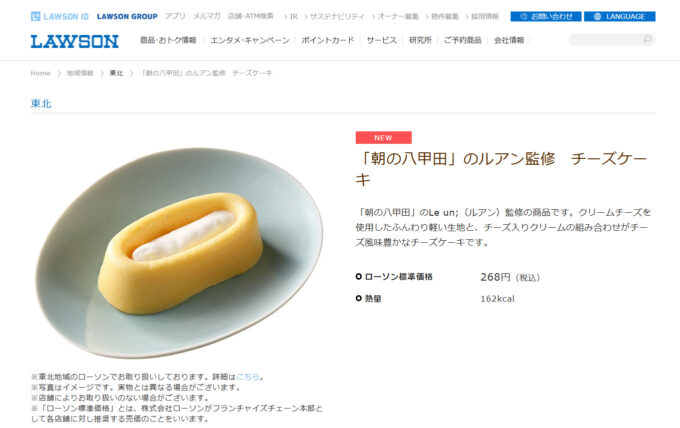Viewport: 680px width, 428px height.
Task: Open 商品・おトク情報 menu
Action: tap(168, 40)
